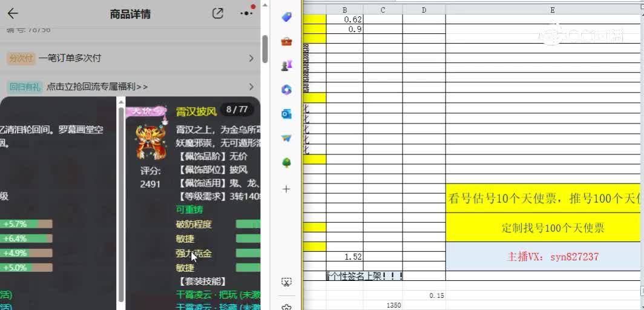The height and width of the screenshot is (310, 644).
Task: Open the green tree sidebar icon
Action: [x=286, y=162]
